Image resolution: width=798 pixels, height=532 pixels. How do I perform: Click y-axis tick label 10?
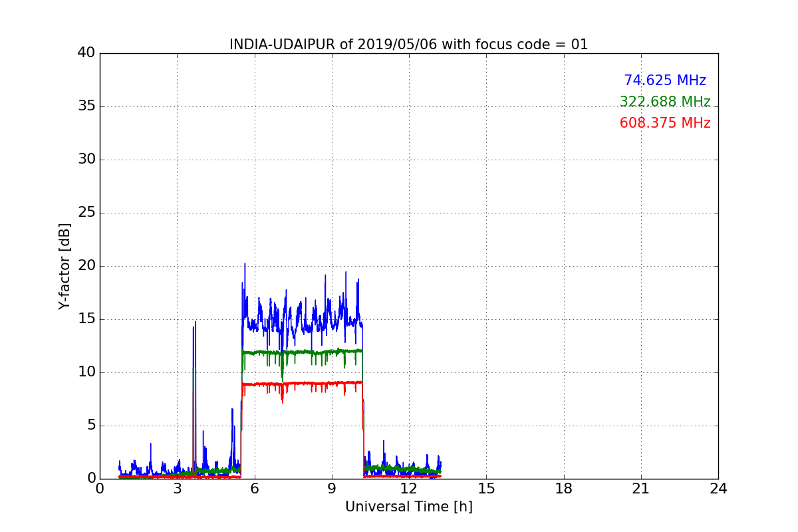click(86, 372)
